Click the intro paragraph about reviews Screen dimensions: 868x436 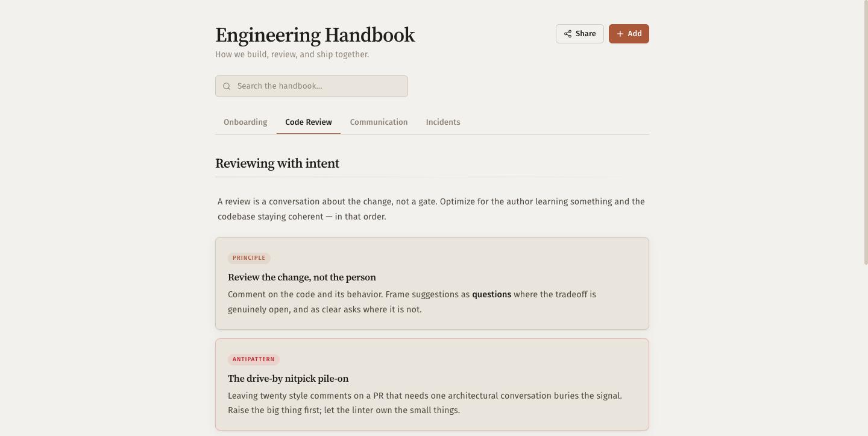point(432,209)
